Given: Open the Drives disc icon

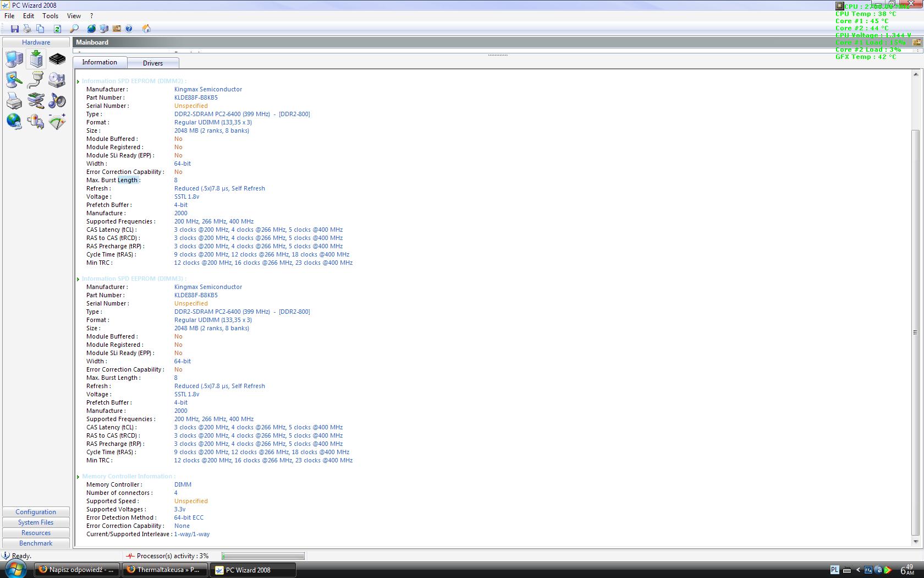Looking at the screenshot, I should coord(57,80).
